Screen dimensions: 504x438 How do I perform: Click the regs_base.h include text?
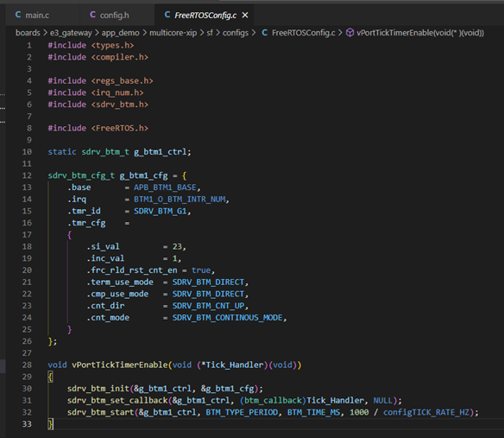[x=123, y=81]
